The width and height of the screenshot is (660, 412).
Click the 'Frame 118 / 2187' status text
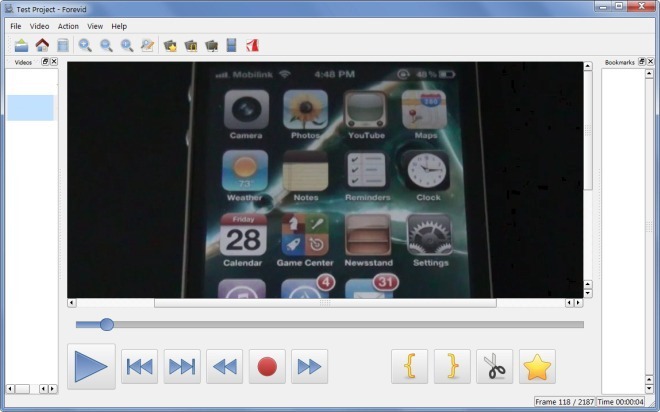(564, 402)
